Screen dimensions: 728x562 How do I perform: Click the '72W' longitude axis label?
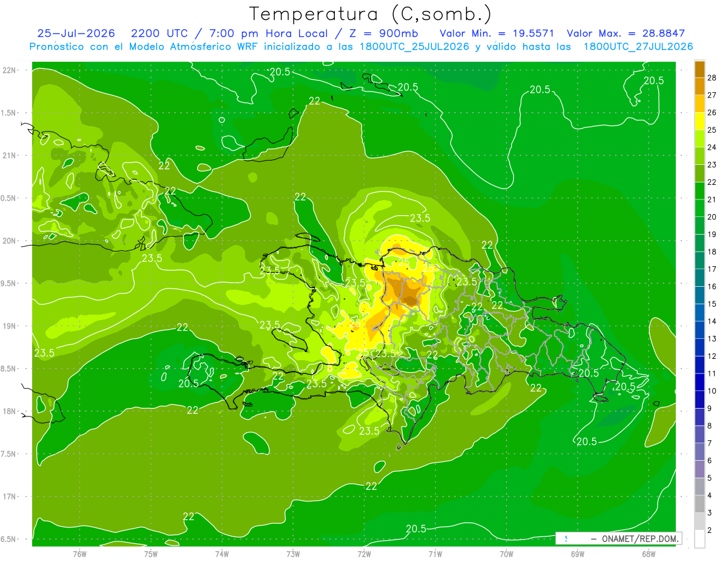pyautogui.click(x=364, y=554)
